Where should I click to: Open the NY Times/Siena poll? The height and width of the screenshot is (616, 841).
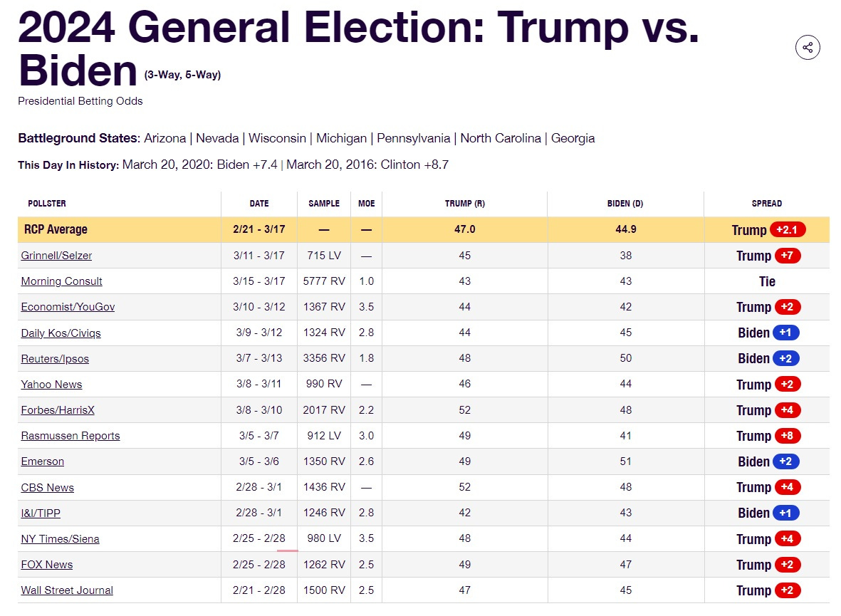(60, 538)
